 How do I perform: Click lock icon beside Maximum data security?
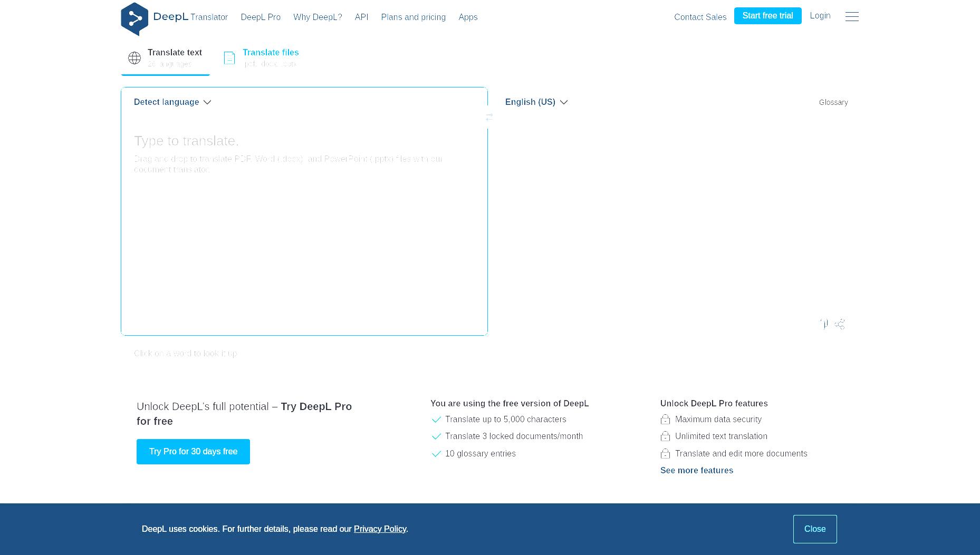[665, 420]
